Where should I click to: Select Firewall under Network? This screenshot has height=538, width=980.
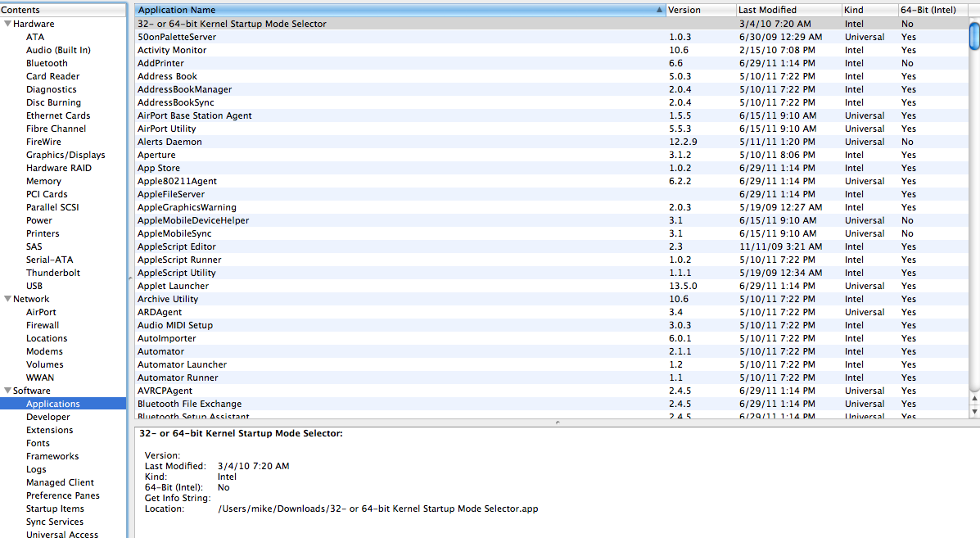tap(43, 326)
